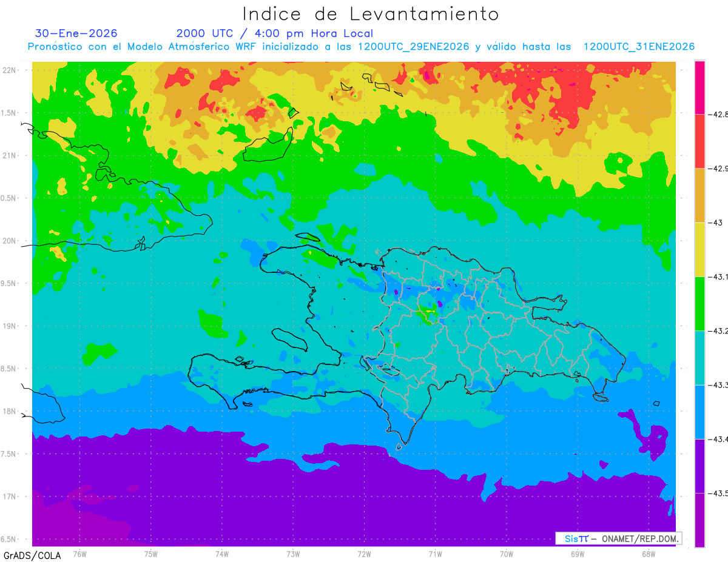Click the '70W' longitude label
728x562 pixels.
pos(507,554)
